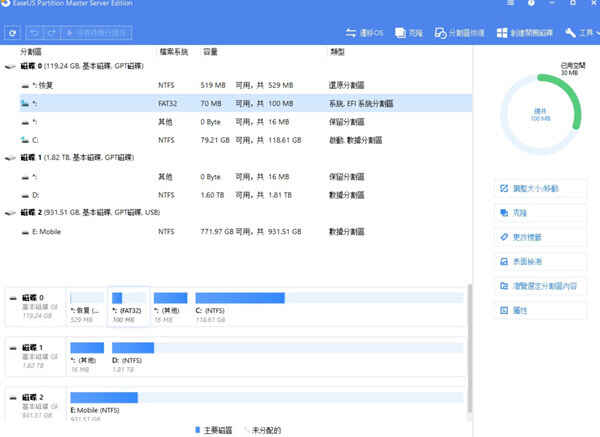Open the Clone tool in the top toolbar
The width and height of the screenshot is (600, 437).
pyautogui.click(x=409, y=33)
